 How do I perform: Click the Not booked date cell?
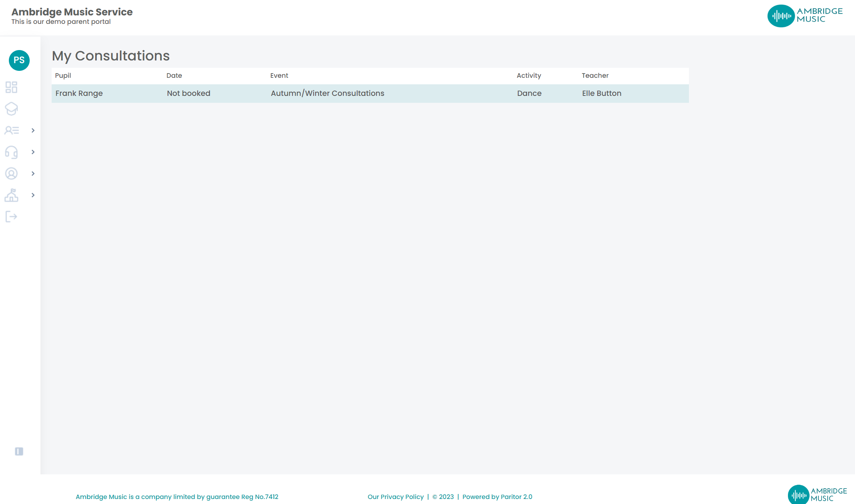[x=188, y=93]
